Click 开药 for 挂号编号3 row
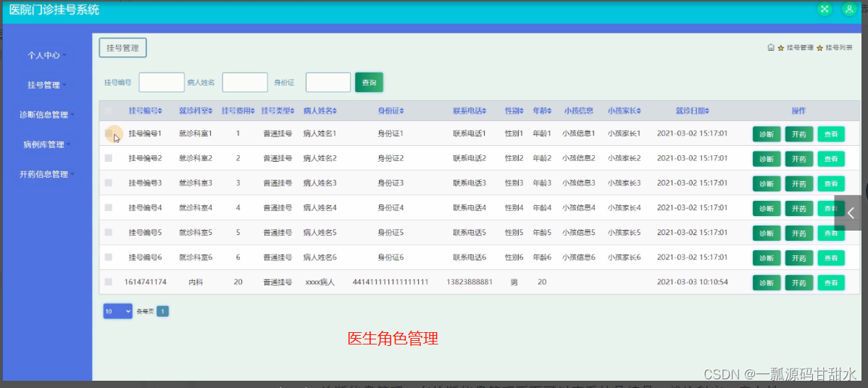868x388 pixels. [x=798, y=183]
